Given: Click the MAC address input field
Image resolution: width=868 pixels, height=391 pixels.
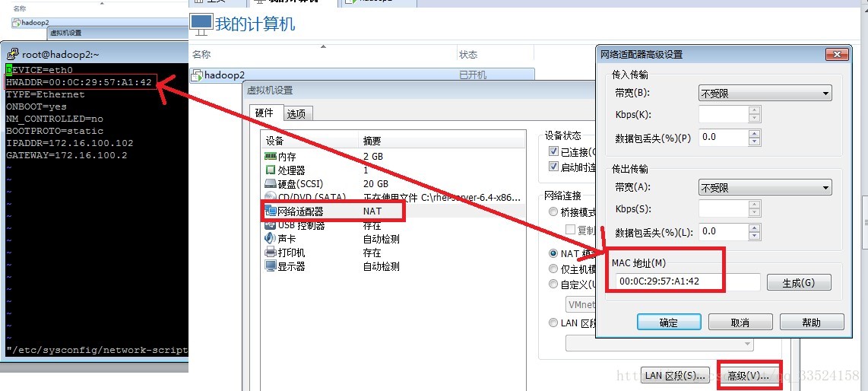Looking at the screenshot, I should pos(688,281).
